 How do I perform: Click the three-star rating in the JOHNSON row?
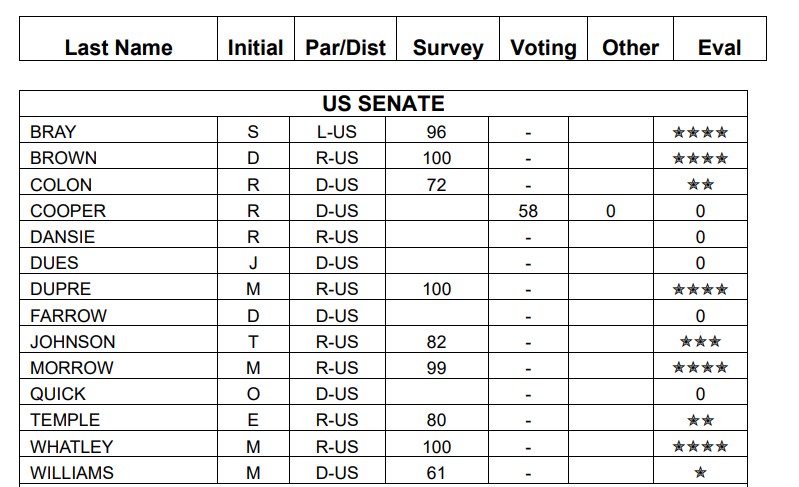pyautogui.click(x=700, y=342)
